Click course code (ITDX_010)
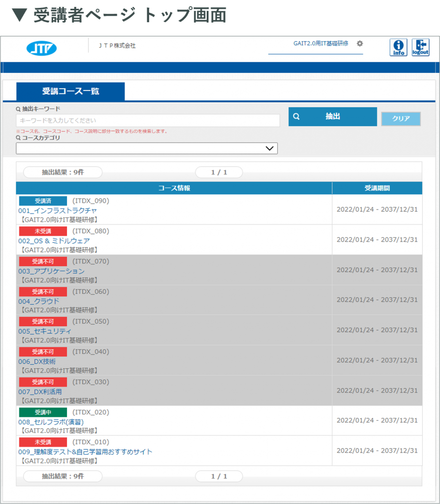Screen dimensions: 440x504 (91, 442)
